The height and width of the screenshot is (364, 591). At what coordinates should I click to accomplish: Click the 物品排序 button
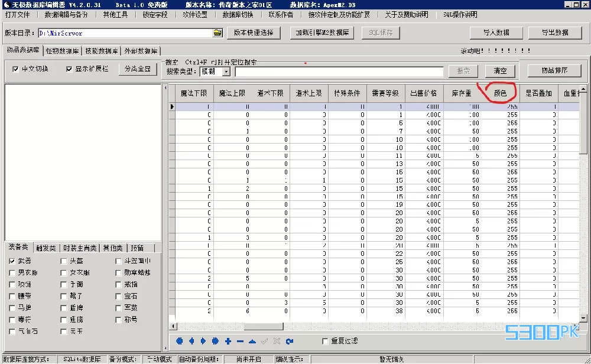554,70
